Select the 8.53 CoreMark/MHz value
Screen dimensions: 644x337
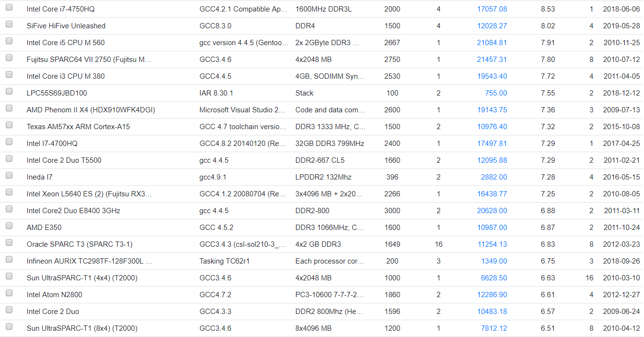548,9
